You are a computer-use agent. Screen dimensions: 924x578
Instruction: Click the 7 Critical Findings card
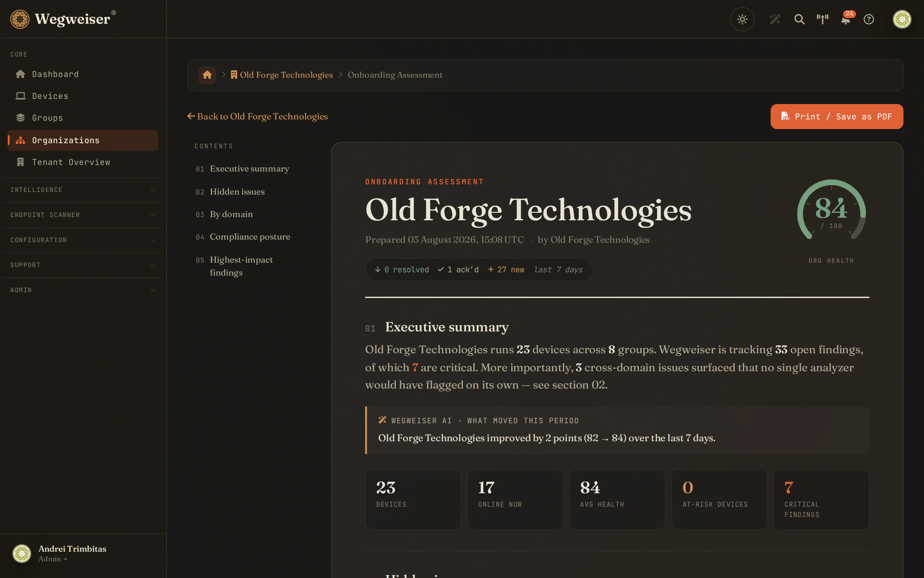point(821,500)
